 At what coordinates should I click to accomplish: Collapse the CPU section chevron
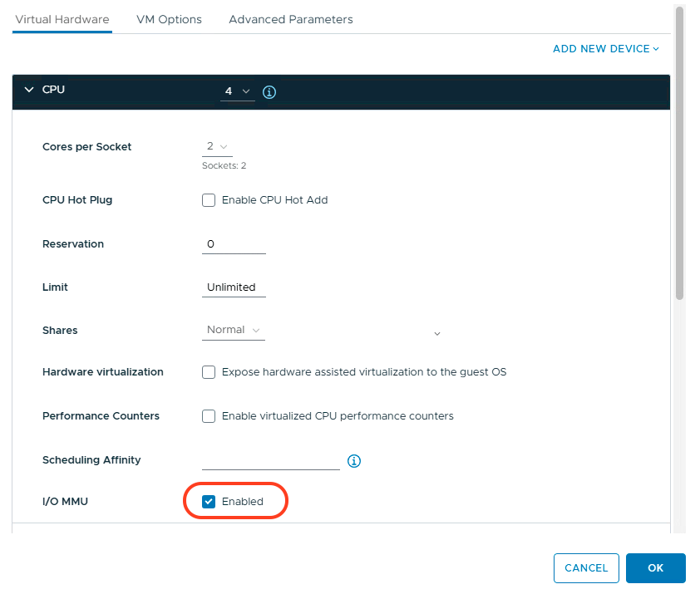(x=29, y=90)
